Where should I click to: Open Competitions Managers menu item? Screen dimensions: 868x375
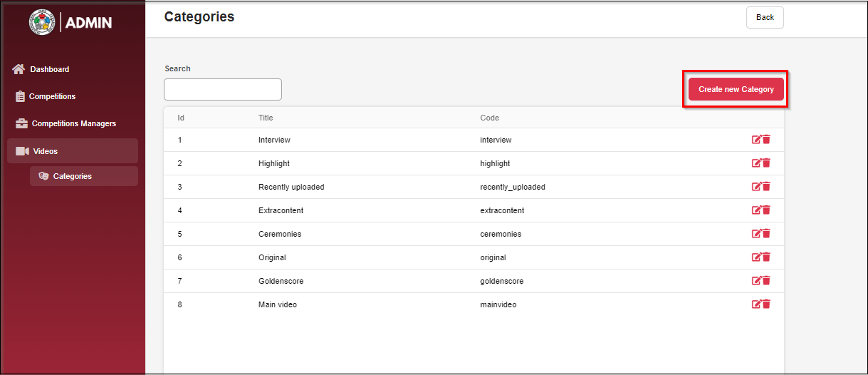[73, 123]
